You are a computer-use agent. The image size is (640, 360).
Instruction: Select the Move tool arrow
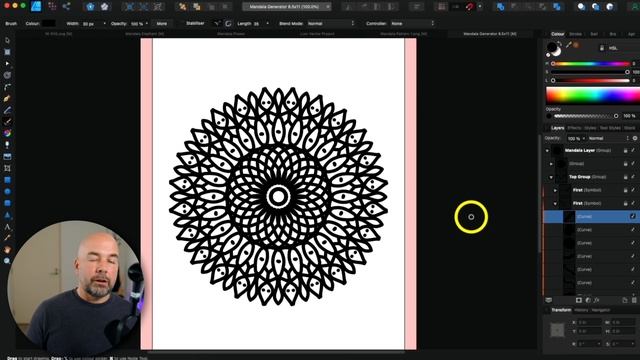pos(7,40)
